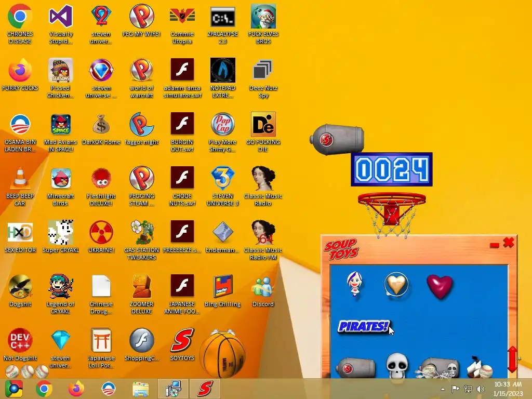The image size is (532, 399).
Task: Minimize the Soup Toys toy box
Action: [x=495, y=245]
